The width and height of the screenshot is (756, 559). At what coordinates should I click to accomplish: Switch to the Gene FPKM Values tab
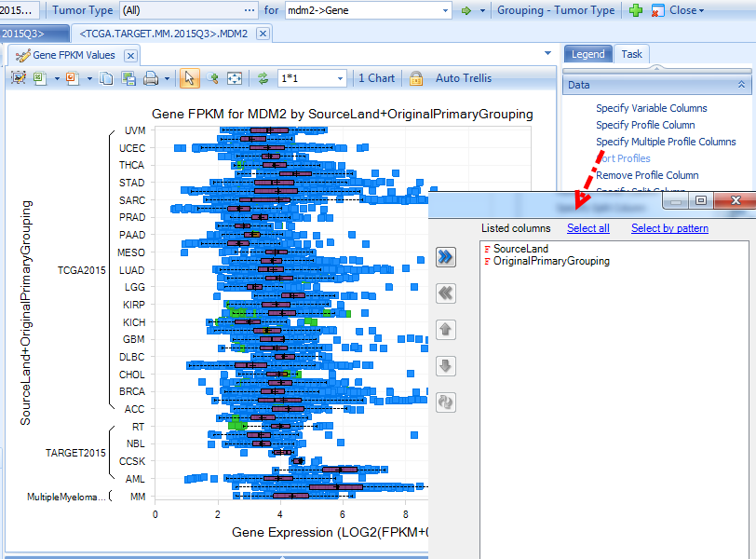point(74,56)
